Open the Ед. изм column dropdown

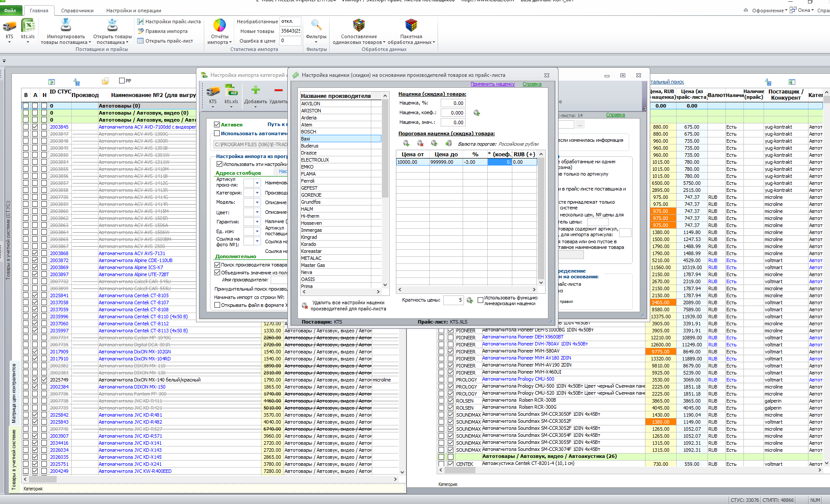pos(257,231)
